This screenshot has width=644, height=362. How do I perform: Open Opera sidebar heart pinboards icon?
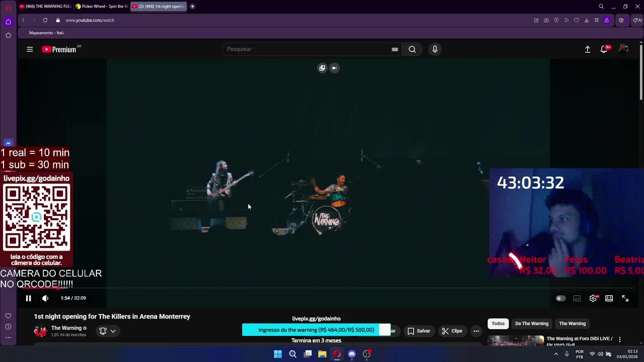8,316
